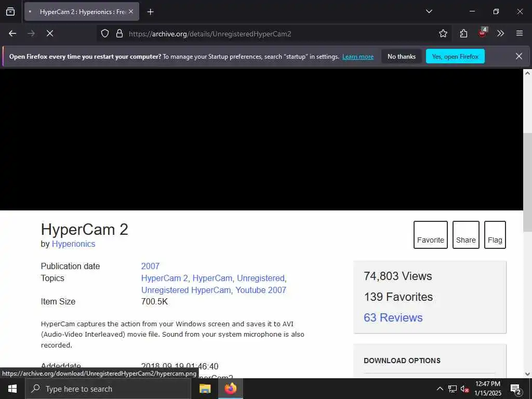Open the network status tray icon
The width and height of the screenshot is (532, 399).
pos(453,389)
